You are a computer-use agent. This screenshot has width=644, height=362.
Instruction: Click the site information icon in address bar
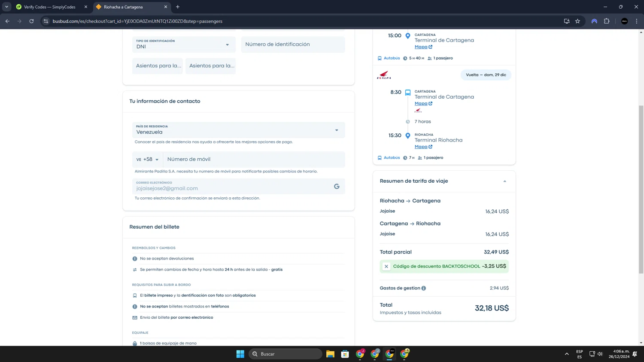pos(46,21)
